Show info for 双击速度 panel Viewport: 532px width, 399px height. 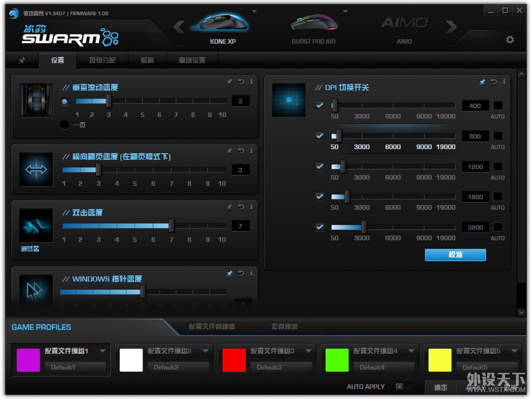[x=251, y=207]
